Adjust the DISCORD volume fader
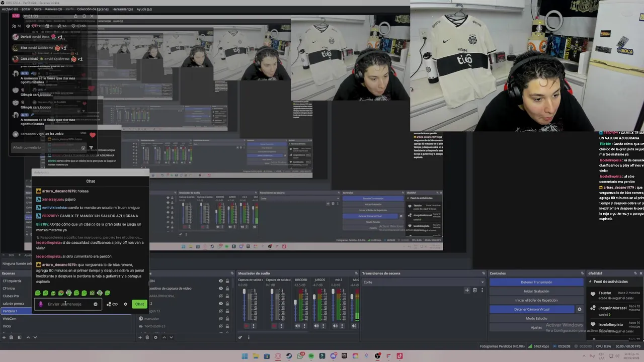This screenshot has height=362, width=644. tap(295, 303)
